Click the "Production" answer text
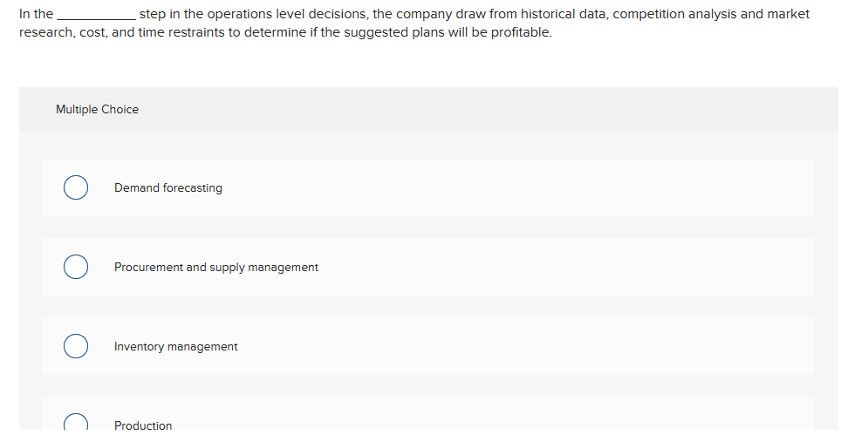 tap(143, 425)
